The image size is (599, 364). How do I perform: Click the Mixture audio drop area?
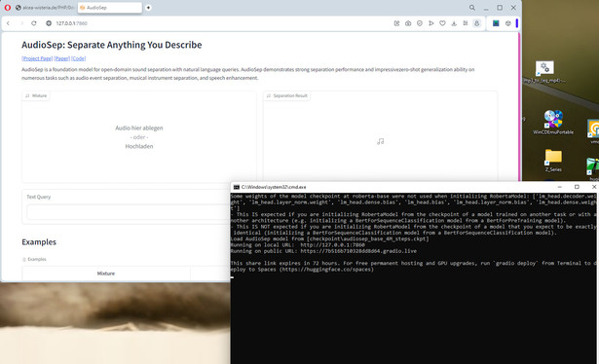coord(139,136)
